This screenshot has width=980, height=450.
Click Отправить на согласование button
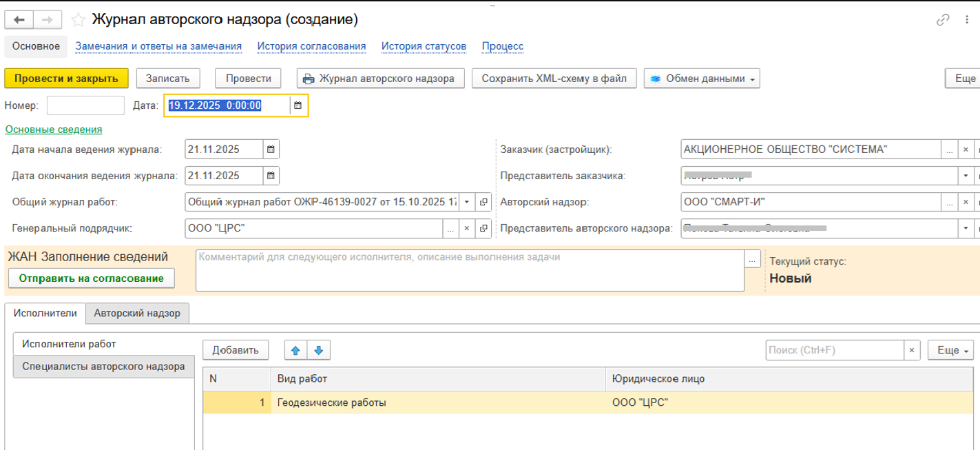pyautogui.click(x=91, y=278)
